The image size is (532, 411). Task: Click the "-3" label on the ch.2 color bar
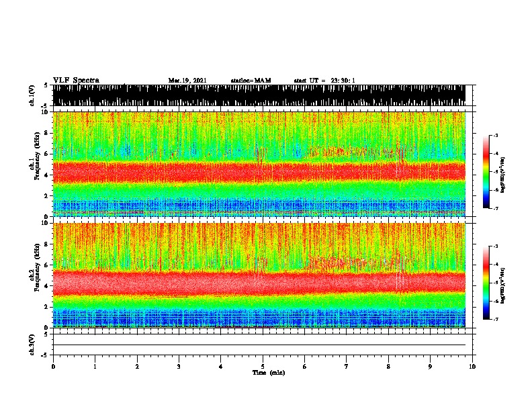pos(495,246)
